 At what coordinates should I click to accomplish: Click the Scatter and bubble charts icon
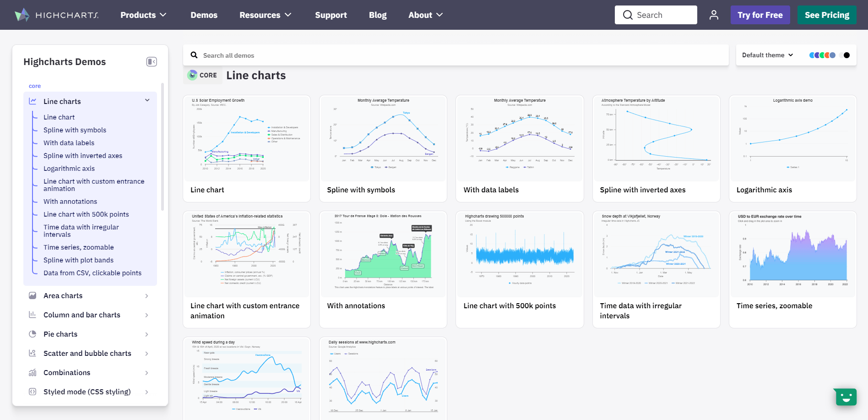(x=33, y=354)
